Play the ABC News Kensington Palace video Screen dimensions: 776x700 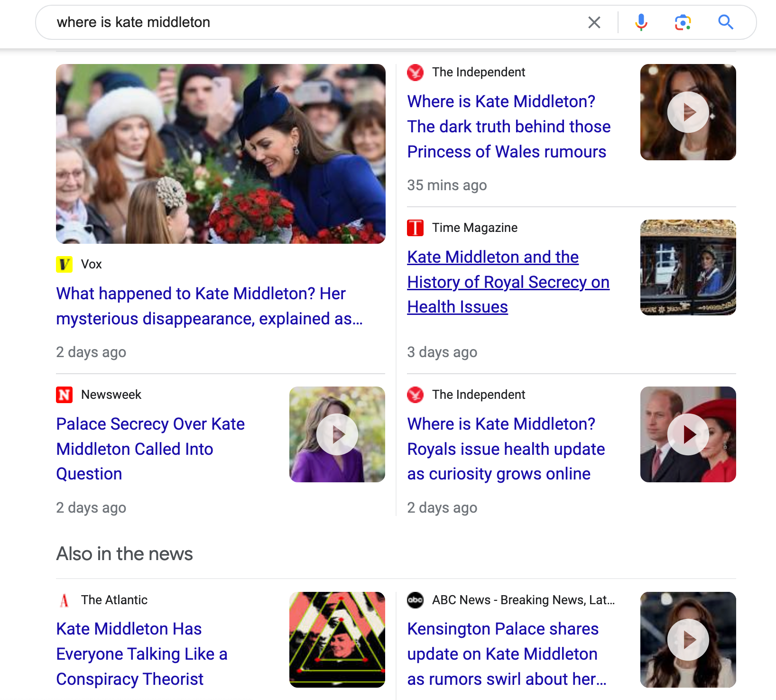(688, 640)
